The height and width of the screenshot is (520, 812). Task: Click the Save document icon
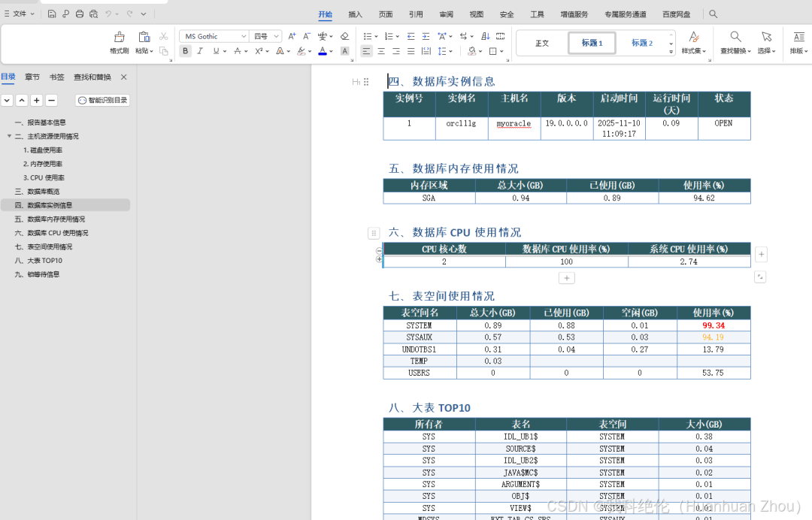click(52, 14)
